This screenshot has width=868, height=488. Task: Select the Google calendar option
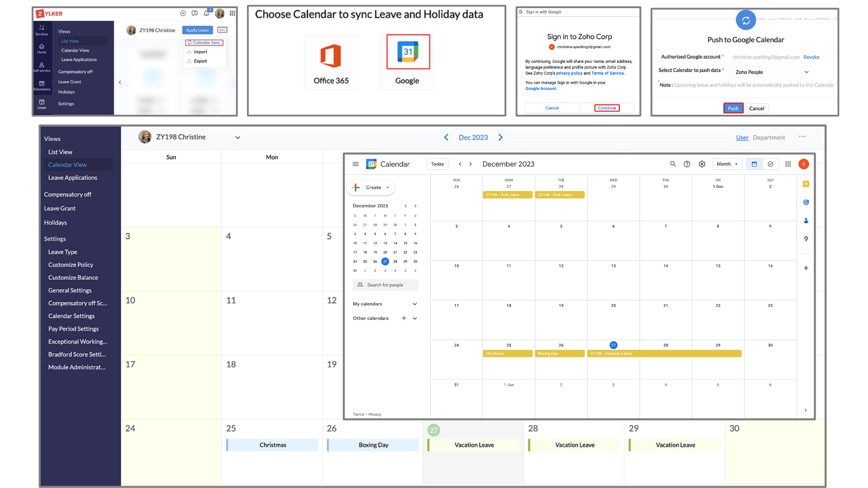407,62
